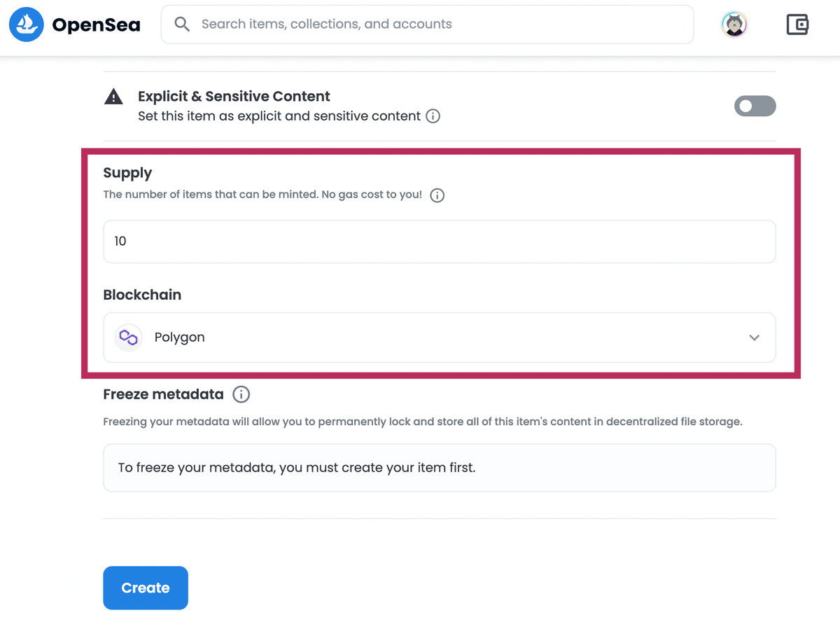Open the profile avatar menu

[734, 25]
